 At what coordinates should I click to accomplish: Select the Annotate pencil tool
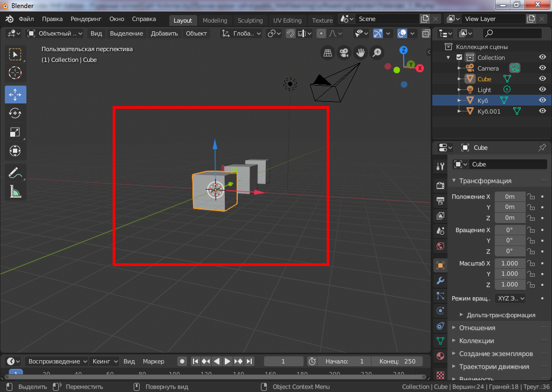point(15,173)
